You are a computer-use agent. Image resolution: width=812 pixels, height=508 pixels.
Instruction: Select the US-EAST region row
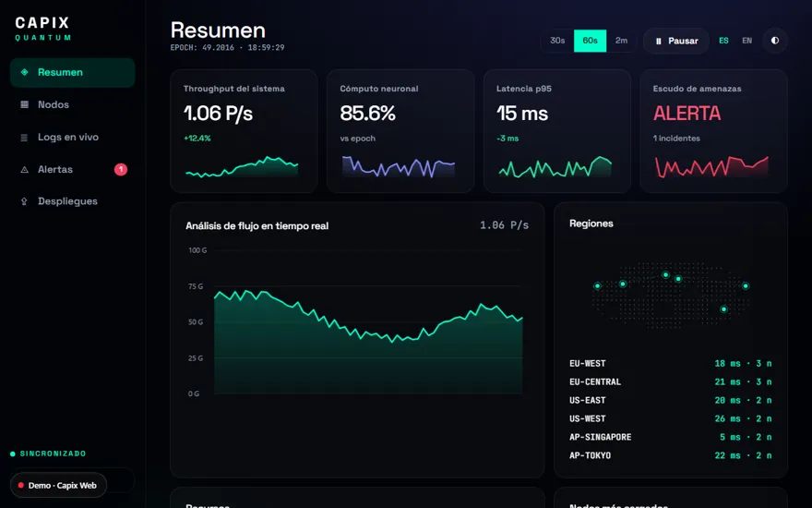pos(671,400)
